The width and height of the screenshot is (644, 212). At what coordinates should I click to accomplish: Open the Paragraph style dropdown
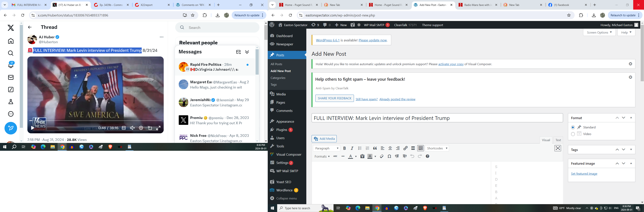click(x=327, y=148)
